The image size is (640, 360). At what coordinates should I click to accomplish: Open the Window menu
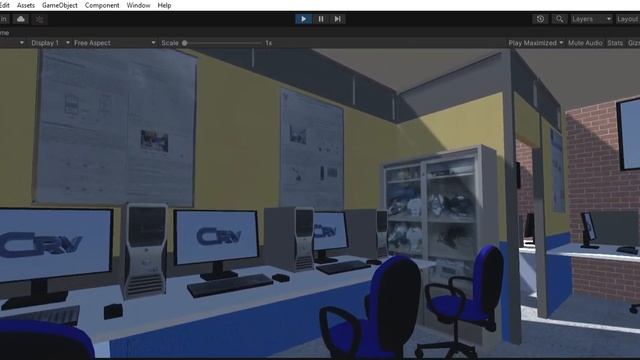(138, 5)
